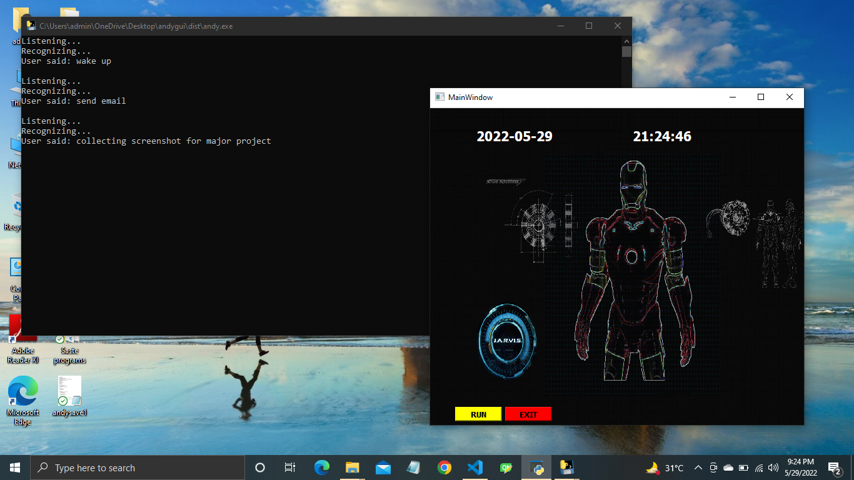Click the console vertical scrollbar thumb
The height and width of the screenshot is (480, 854).
tap(626, 52)
